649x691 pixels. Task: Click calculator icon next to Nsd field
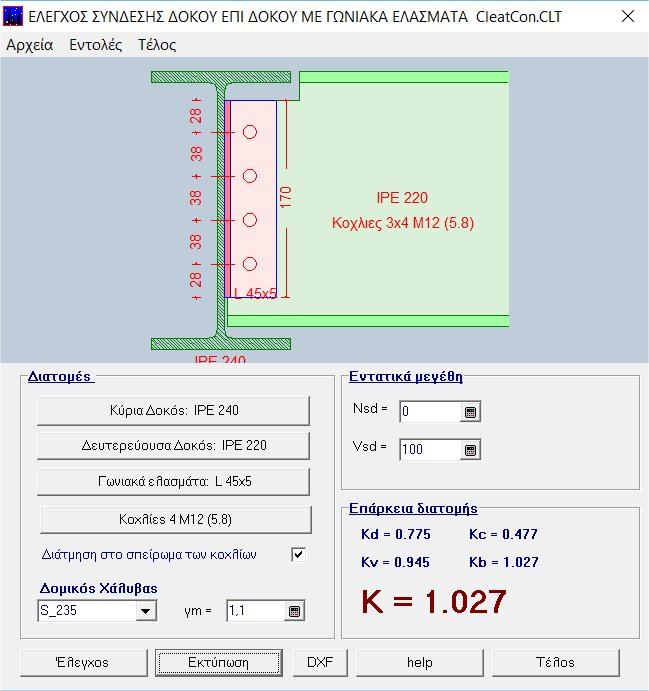coord(471,412)
